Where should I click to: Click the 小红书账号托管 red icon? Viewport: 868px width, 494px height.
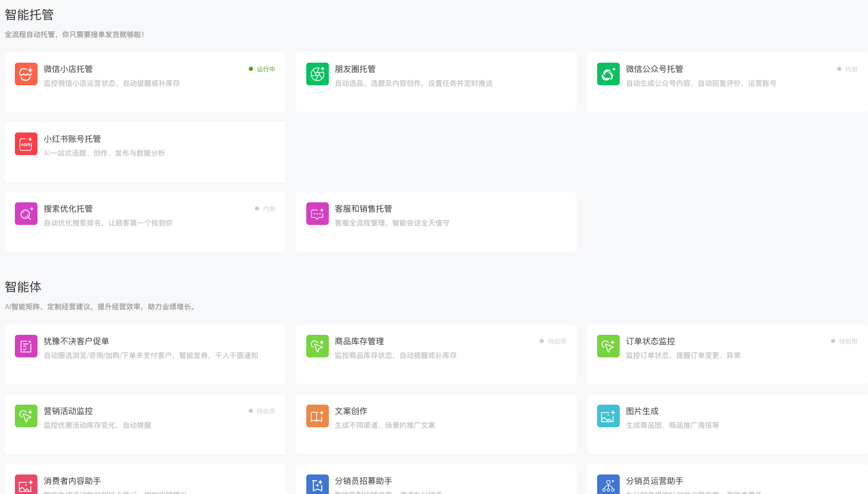pos(26,144)
